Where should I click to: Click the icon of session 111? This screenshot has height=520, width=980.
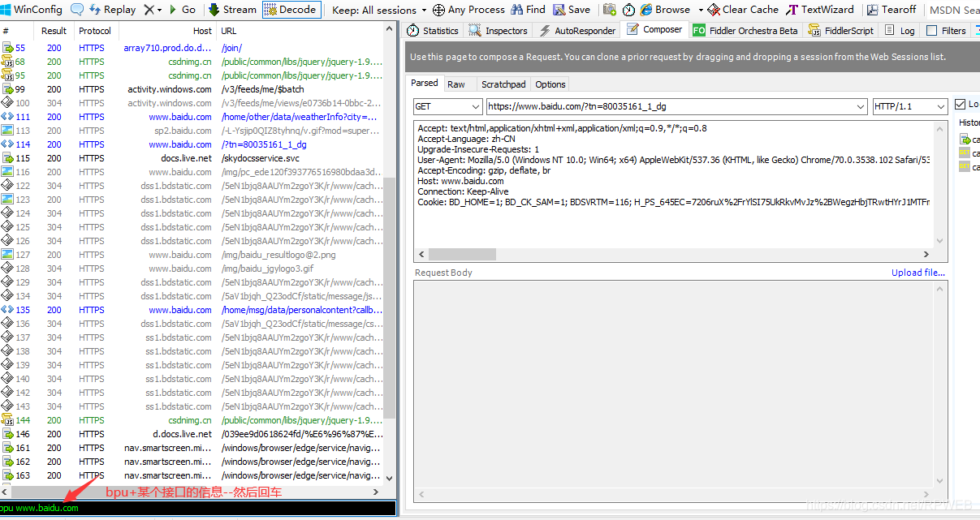(x=7, y=117)
